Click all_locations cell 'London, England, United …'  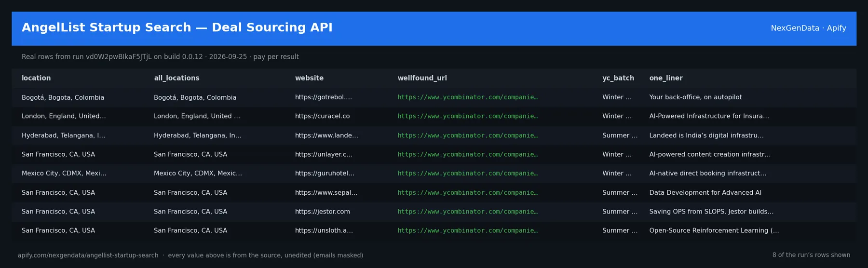click(197, 116)
